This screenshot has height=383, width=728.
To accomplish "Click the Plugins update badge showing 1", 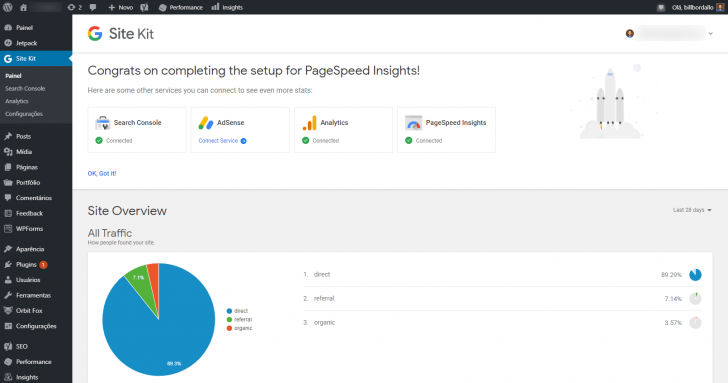I will pyautogui.click(x=43, y=265).
